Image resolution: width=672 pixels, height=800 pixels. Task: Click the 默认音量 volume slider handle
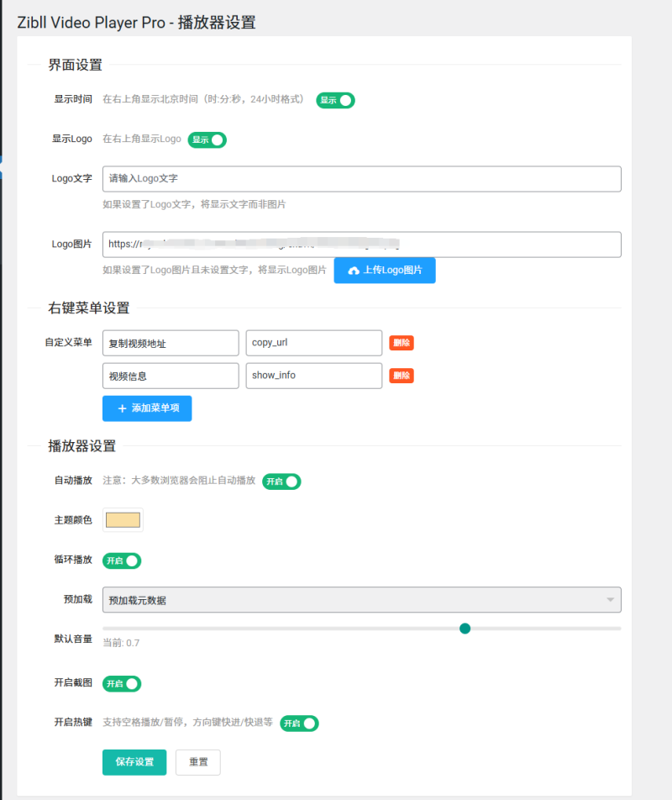point(465,628)
